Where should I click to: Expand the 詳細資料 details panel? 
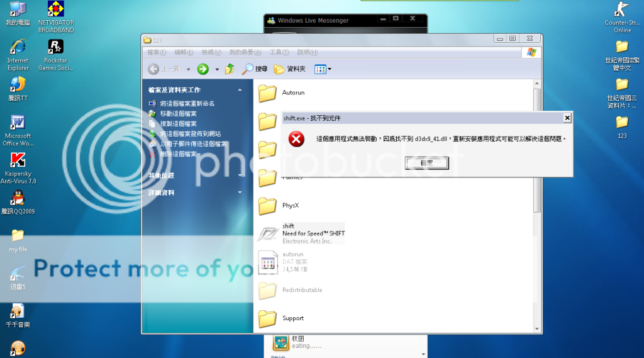pyautogui.click(x=240, y=193)
